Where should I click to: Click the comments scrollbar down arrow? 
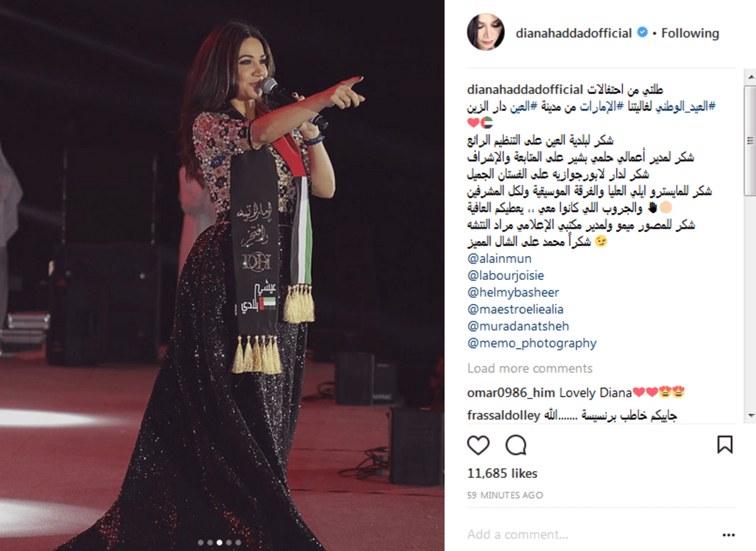pos(750,415)
